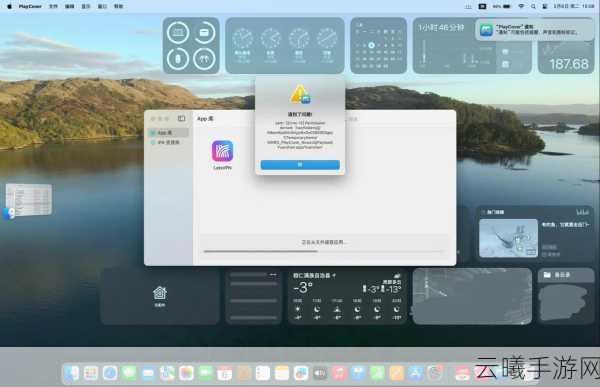Image resolution: width=600 pixels, height=387 pixels.
Task: Select App library item in PlayCover sidebar
Action: pos(168,132)
